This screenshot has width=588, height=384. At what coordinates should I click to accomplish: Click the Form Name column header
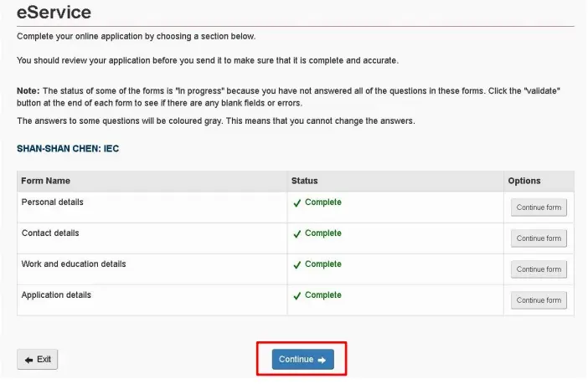45,181
